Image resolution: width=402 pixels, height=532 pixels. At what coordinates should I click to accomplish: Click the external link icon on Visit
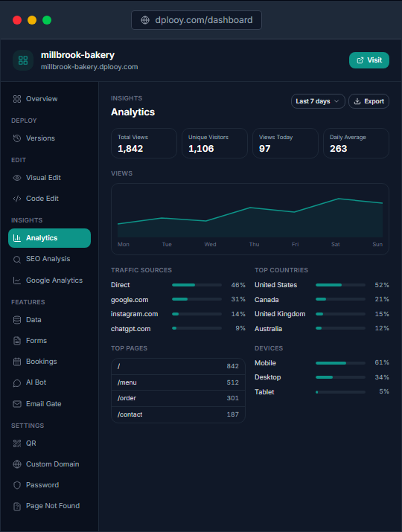[360, 60]
